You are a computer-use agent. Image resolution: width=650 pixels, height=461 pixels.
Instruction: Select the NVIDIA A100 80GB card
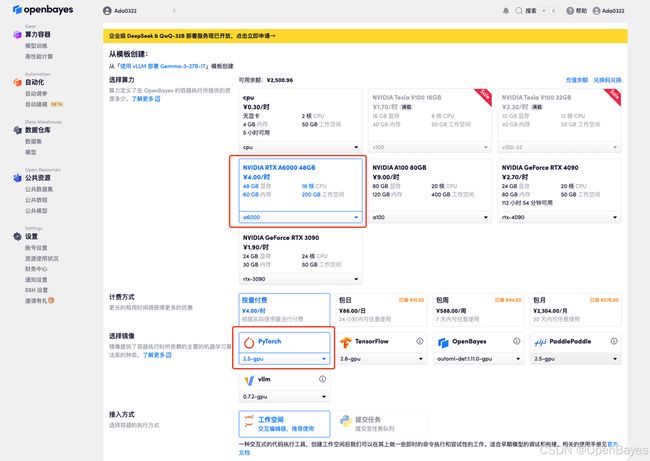tap(430, 191)
